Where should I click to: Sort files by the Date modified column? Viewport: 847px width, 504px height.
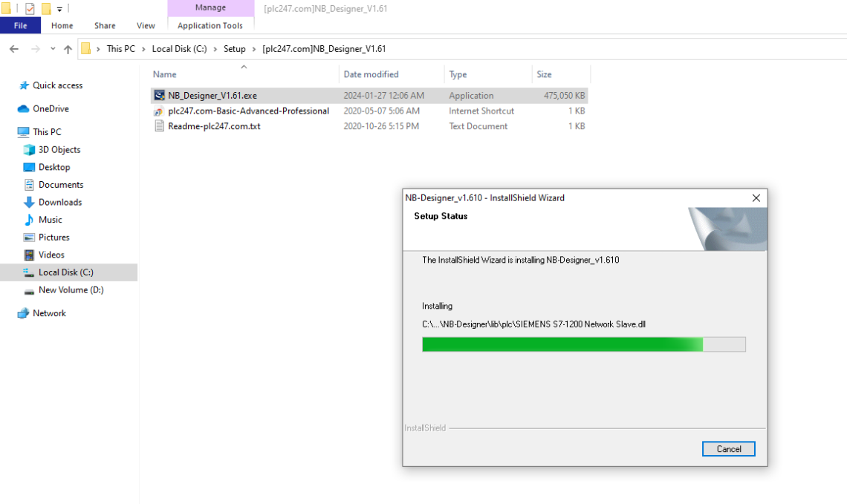371,74
